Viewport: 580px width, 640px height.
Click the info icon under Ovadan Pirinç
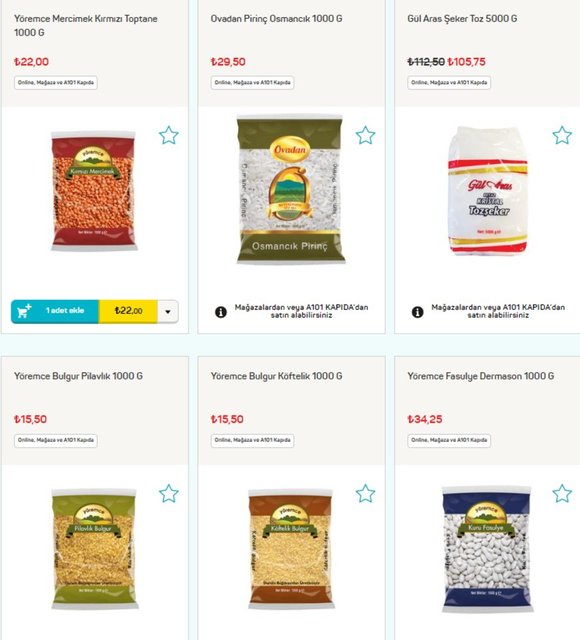tap(221, 312)
